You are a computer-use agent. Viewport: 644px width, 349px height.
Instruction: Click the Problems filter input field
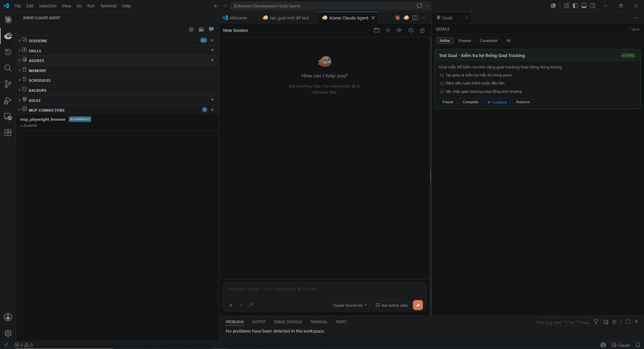click(563, 322)
